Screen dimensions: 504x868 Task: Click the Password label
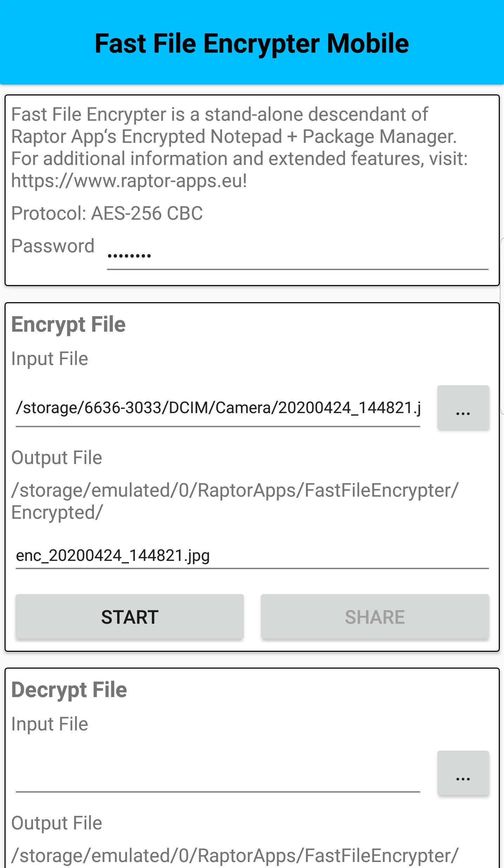click(53, 246)
